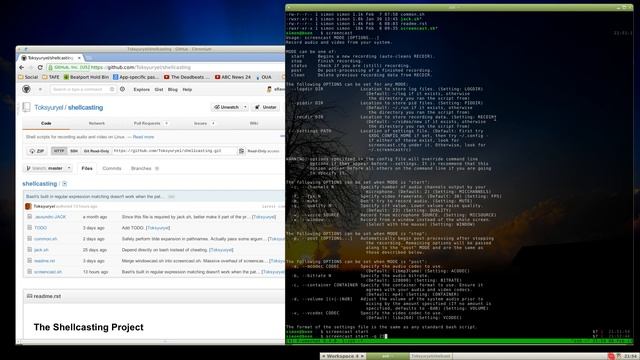This screenshot has width=640, height=360.
Task: Copy clone URL with clipboard icon
Action: (242, 151)
